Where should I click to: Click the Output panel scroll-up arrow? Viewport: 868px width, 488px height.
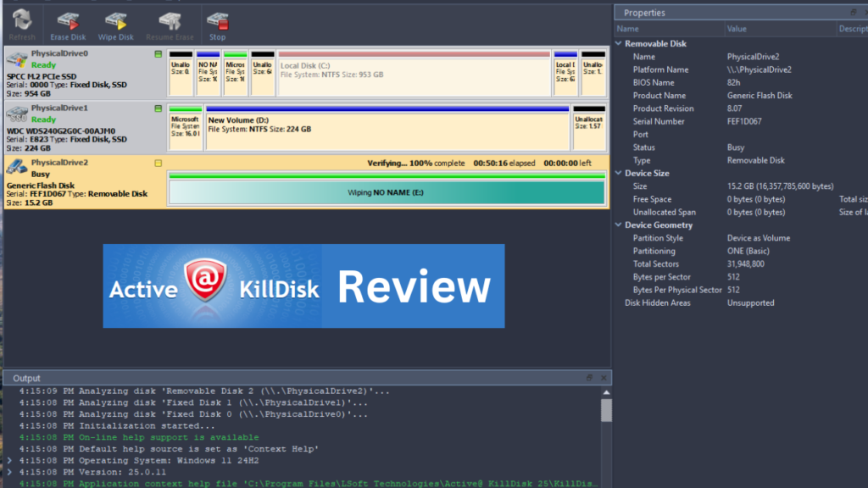coord(607,392)
